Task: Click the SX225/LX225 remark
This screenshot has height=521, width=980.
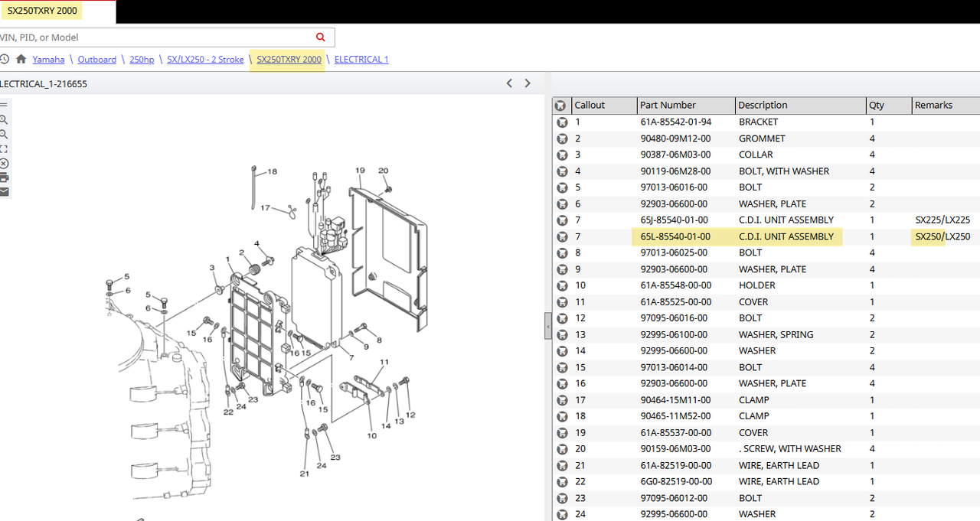Action: (x=942, y=220)
